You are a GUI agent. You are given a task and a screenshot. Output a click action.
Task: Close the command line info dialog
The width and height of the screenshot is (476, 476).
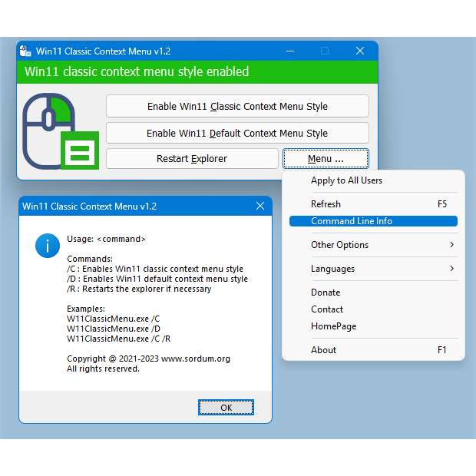click(260, 206)
